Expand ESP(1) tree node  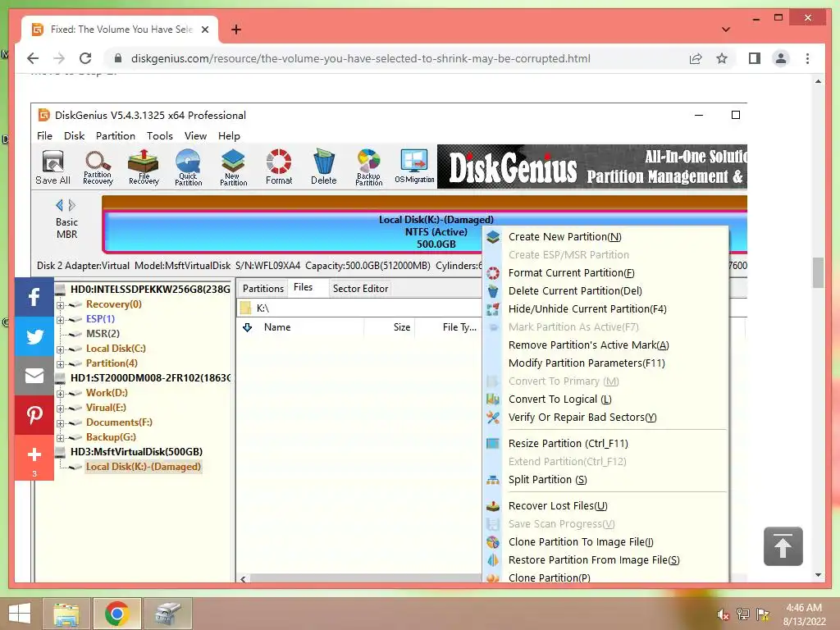click(60, 320)
